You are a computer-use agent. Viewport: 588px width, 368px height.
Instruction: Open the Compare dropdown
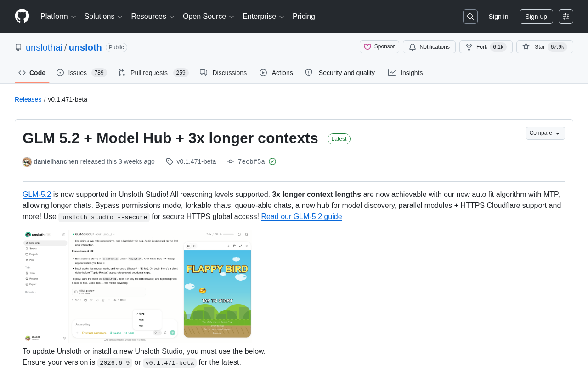tap(545, 133)
